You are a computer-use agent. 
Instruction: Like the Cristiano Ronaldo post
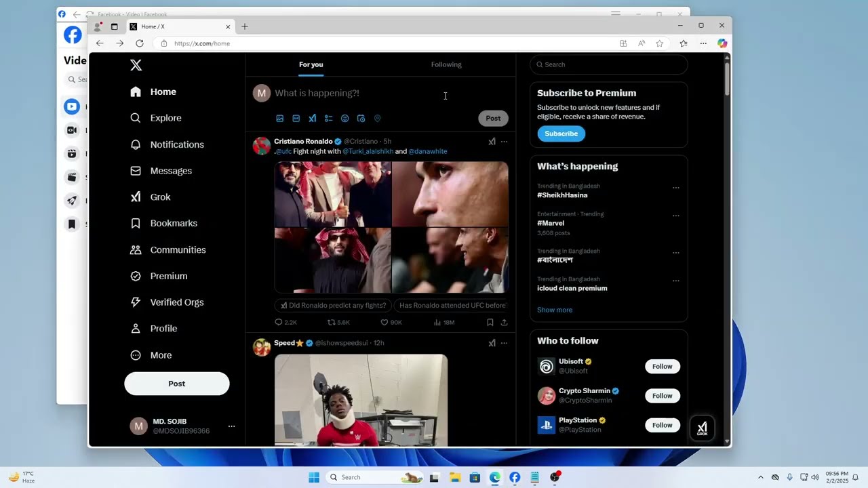[x=391, y=323]
